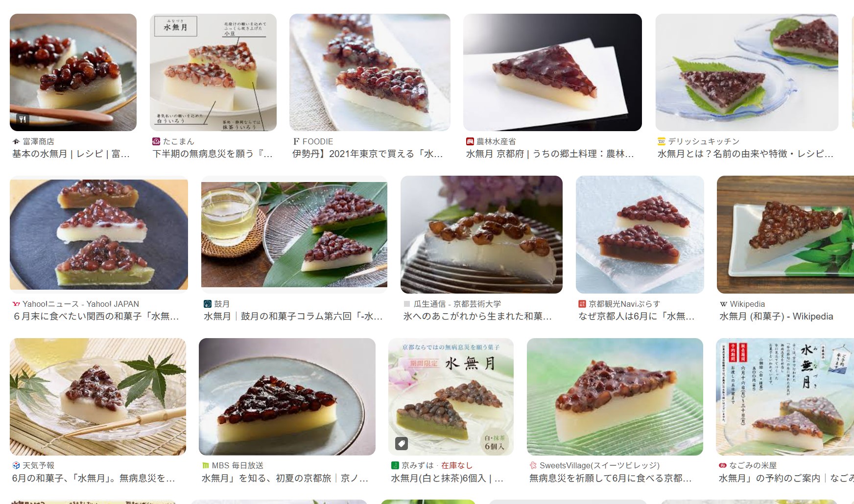Select the 瓜生通信 hydrangea wagashi thumbnail
This screenshot has width=854, height=504.
tap(481, 234)
